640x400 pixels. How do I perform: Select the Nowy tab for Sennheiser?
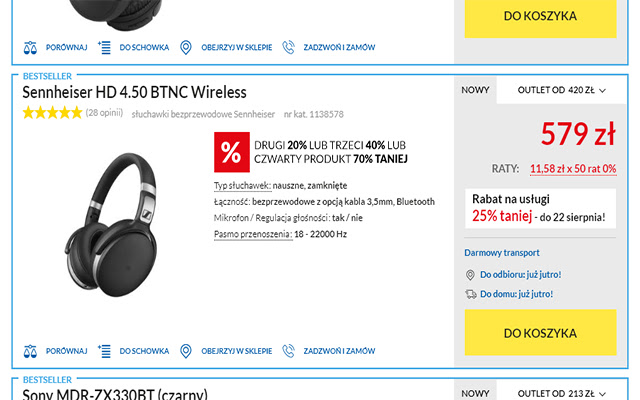[475, 91]
